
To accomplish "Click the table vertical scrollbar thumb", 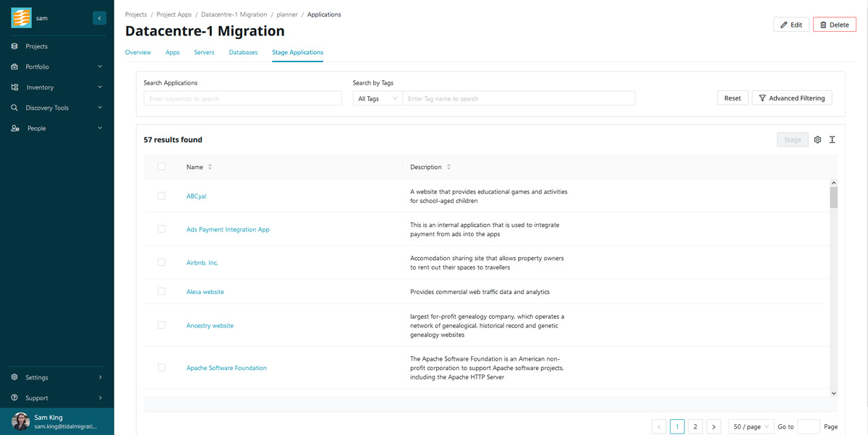I will (833, 197).
